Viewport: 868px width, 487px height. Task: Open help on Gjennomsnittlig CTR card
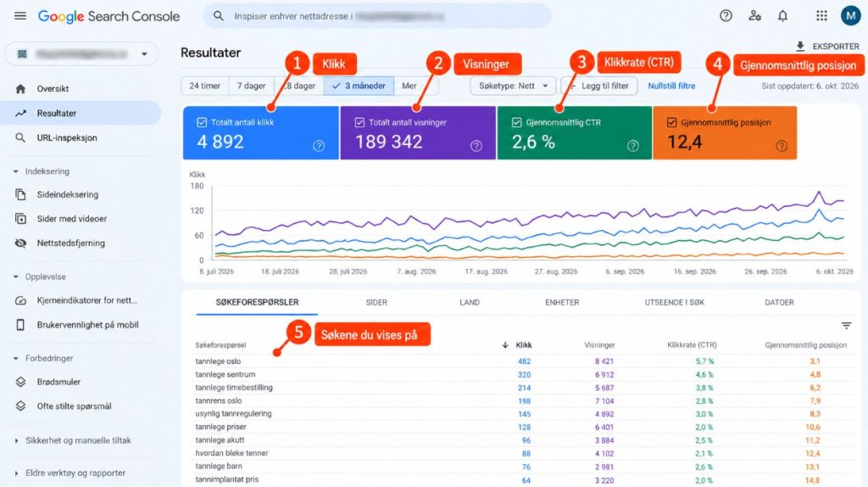coord(632,146)
